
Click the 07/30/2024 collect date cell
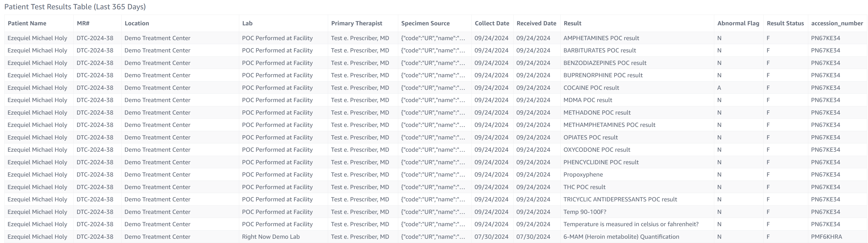click(491, 237)
